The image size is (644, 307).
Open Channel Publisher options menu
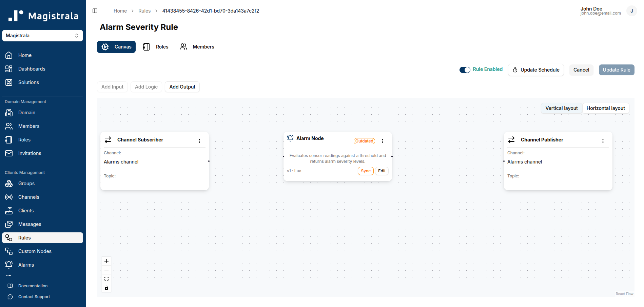pos(603,141)
